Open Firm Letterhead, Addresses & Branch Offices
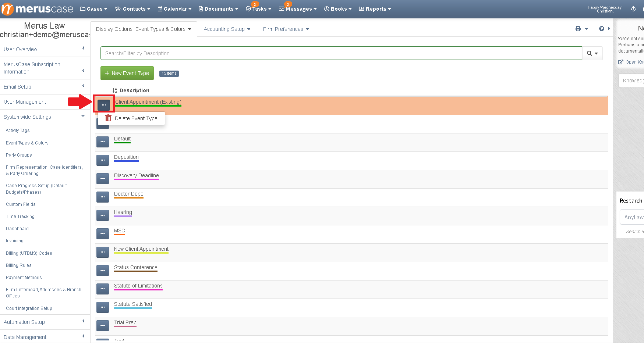 coord(43,293)
